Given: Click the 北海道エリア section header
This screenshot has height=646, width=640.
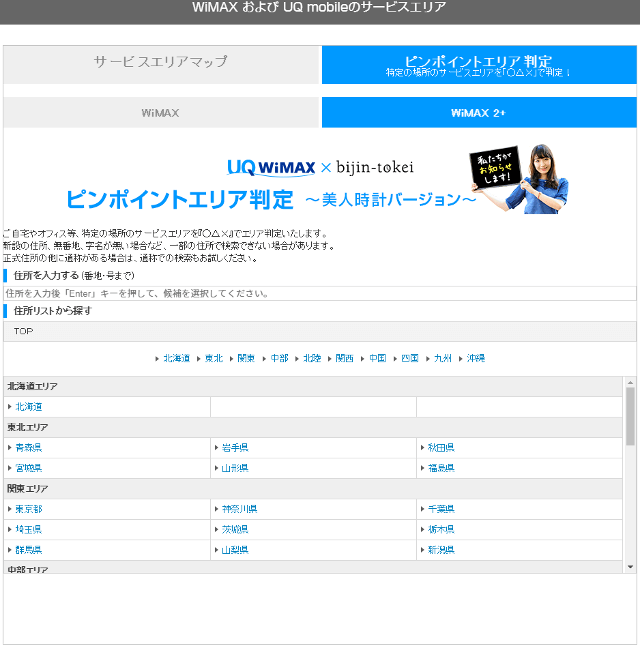Looking at the screenshot, I should (x=313, y=386).
